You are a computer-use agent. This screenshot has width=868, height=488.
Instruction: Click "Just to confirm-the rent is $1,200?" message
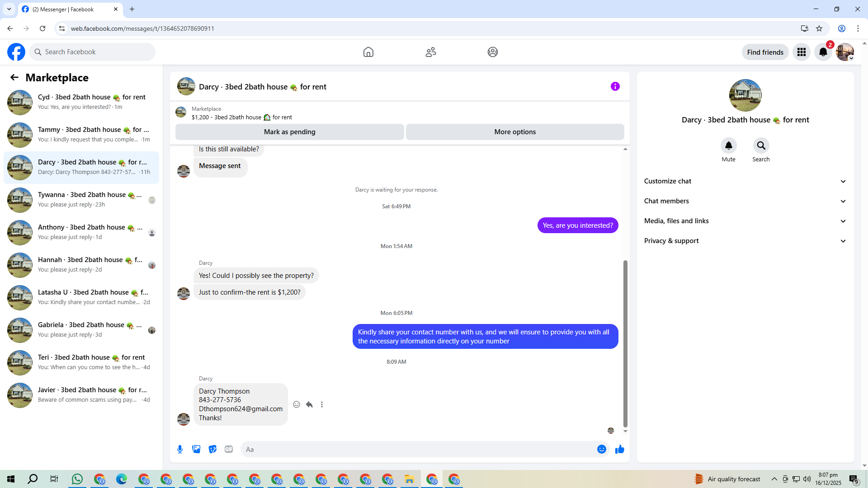250,292
